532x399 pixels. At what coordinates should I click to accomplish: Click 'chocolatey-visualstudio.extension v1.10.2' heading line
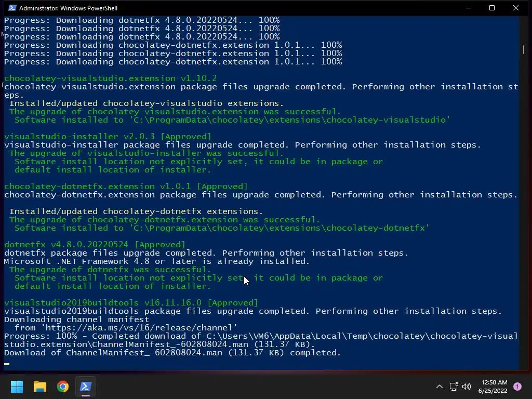110,78
